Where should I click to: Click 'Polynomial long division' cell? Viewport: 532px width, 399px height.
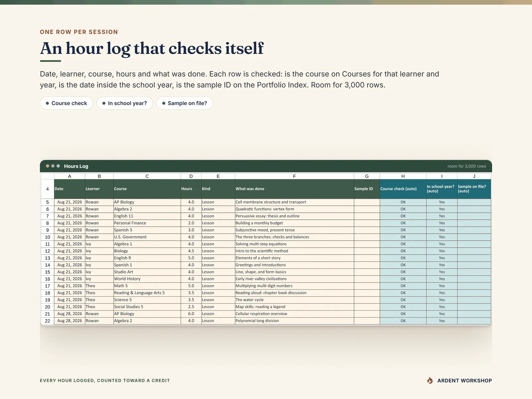(294, 321)
